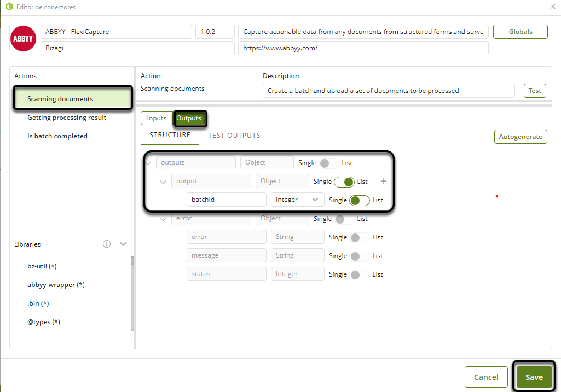This screenshot has width=561, height=392.
Task: Collapse the error object node chevron
Action: pyautogui.click(x=163, y=219)
